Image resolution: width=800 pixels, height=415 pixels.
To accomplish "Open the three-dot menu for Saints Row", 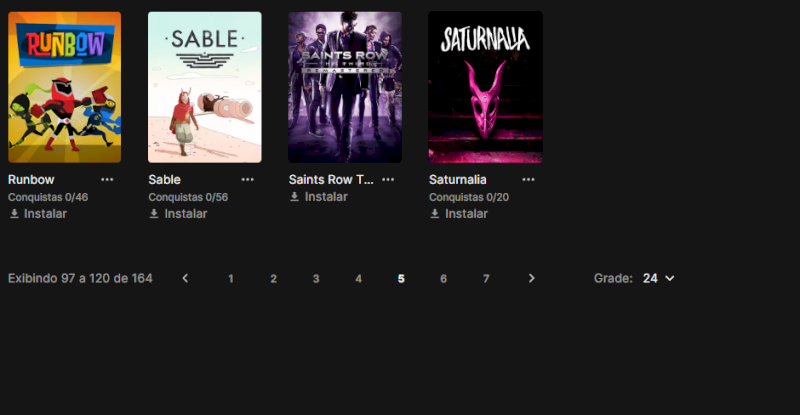I will click(x=388, y=180).
